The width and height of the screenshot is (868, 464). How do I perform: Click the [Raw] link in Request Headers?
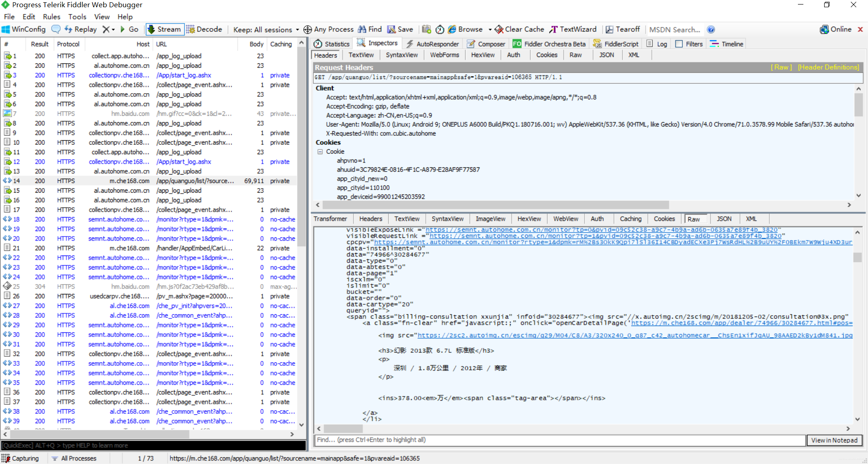pos(781,67)
